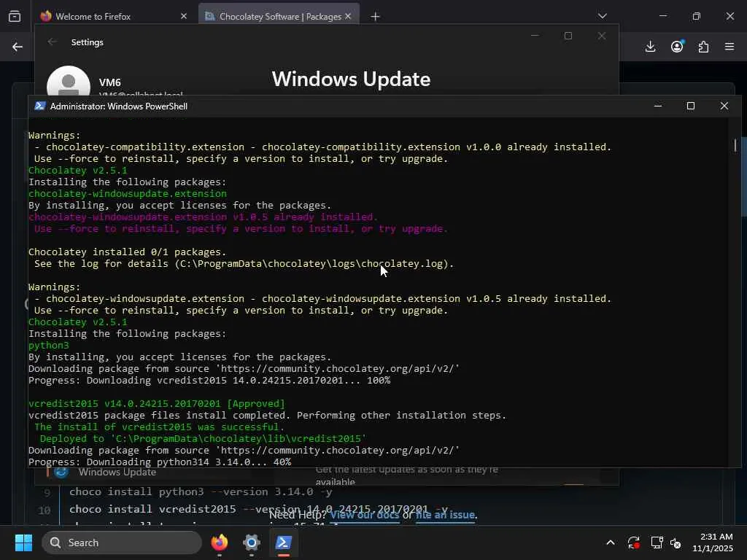747x560 pixels.
Task: Open Firefox View icon in tab bar
Action: tap(15, 16)
